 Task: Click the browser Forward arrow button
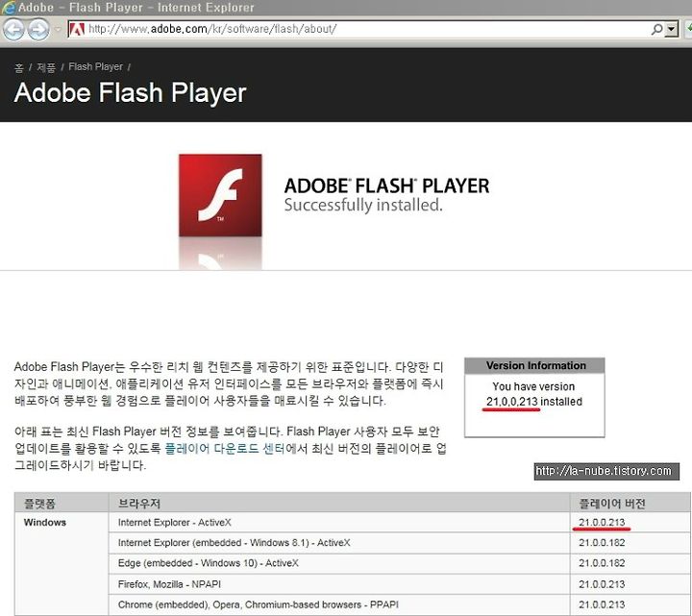click(x=38, y=30)
